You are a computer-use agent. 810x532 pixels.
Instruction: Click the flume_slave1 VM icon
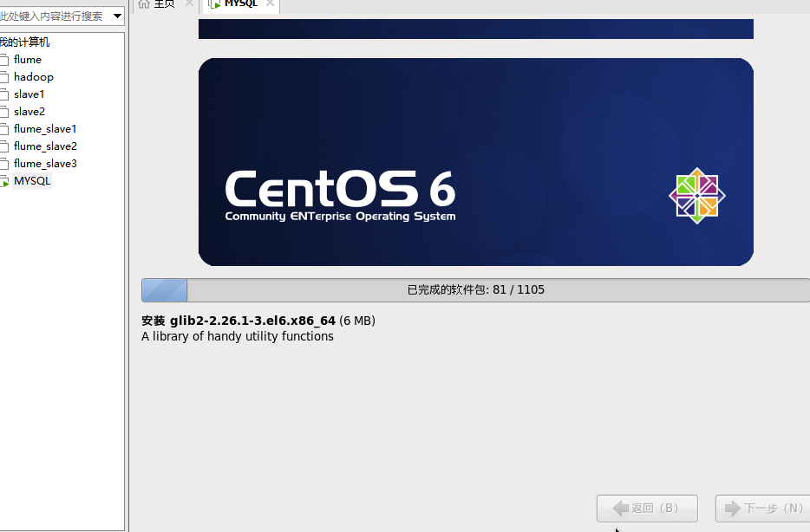[4, 129]
